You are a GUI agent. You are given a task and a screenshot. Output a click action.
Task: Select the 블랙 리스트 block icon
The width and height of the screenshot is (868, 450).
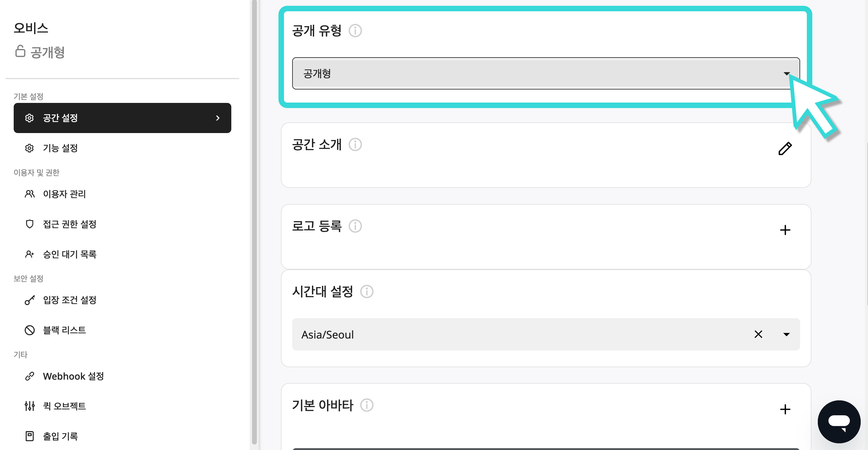pos(30,330)
